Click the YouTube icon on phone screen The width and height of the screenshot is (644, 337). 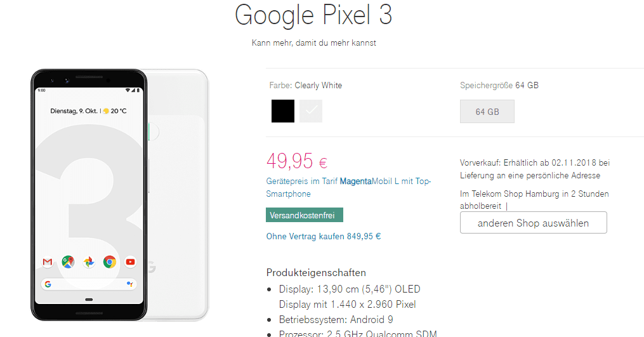[130, 261]
